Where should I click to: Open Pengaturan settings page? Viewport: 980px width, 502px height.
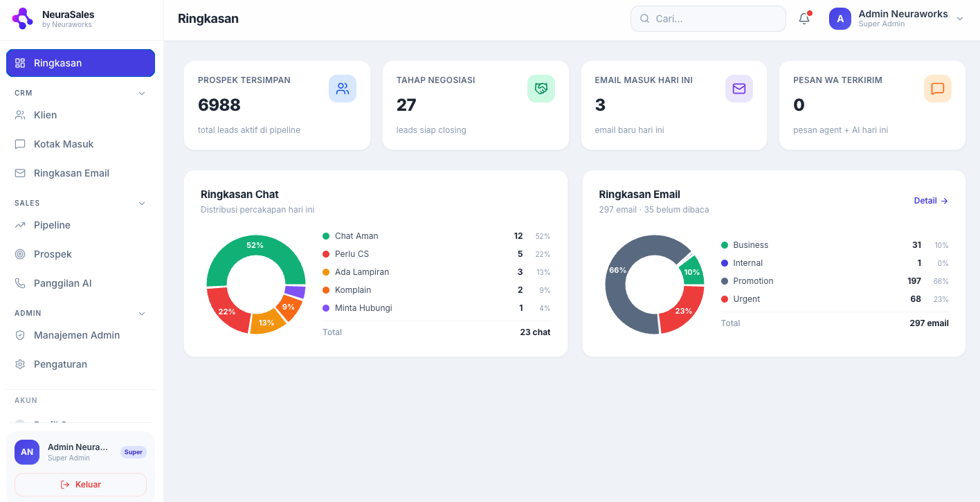click(80, 364)
